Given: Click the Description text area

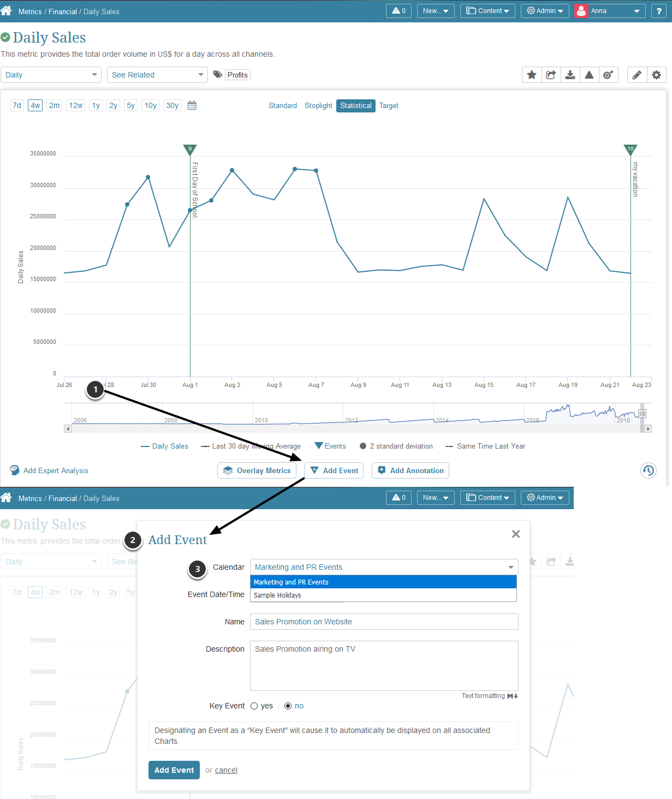Looking at the screenshot, I should (384, 666).
